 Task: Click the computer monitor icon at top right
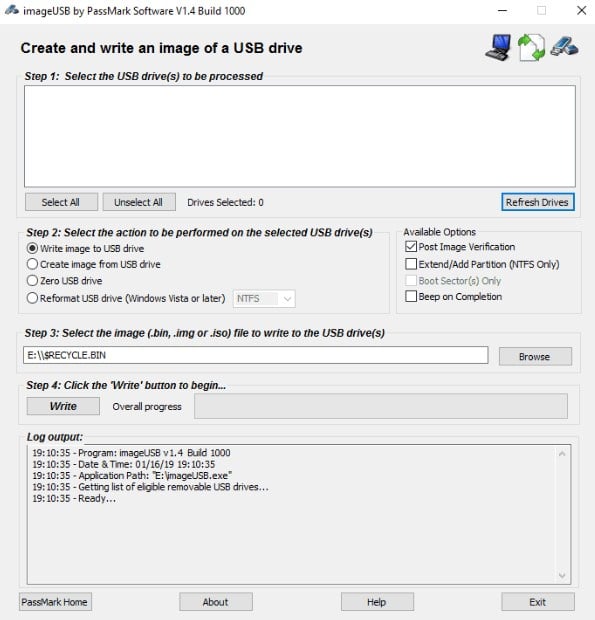pos(498,47)
